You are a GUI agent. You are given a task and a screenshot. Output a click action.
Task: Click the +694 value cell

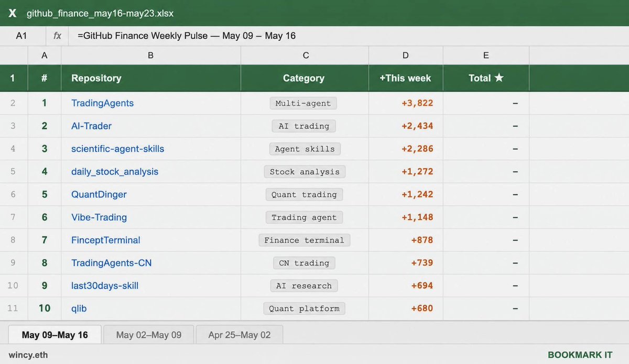pos(406,285)
